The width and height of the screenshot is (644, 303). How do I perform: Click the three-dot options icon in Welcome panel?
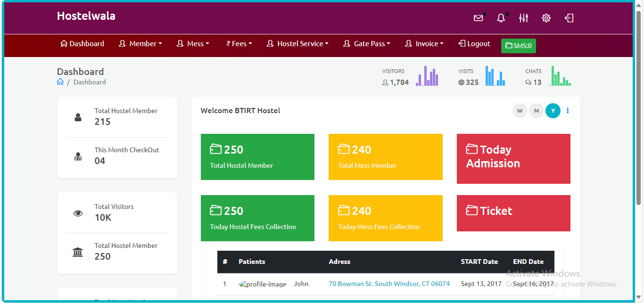click(x=568, y=111)
